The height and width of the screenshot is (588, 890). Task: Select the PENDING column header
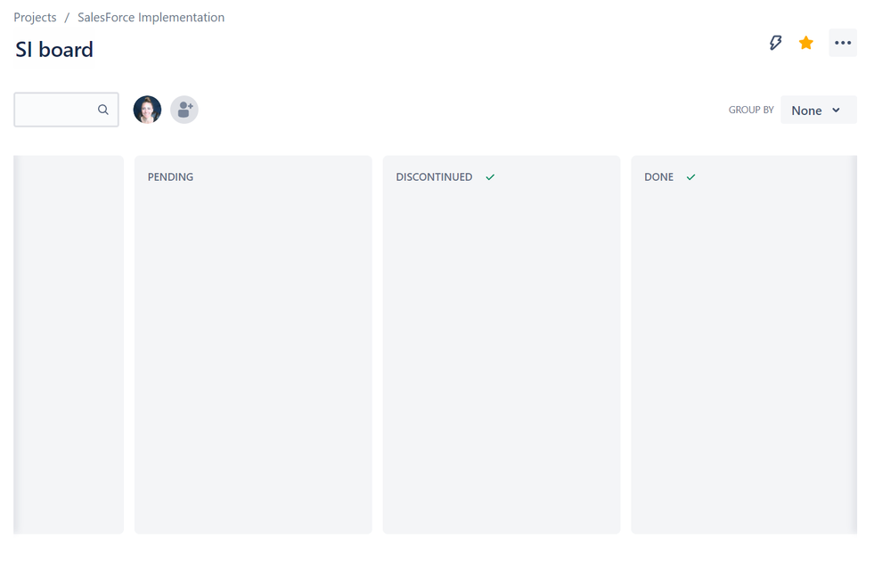171,176
